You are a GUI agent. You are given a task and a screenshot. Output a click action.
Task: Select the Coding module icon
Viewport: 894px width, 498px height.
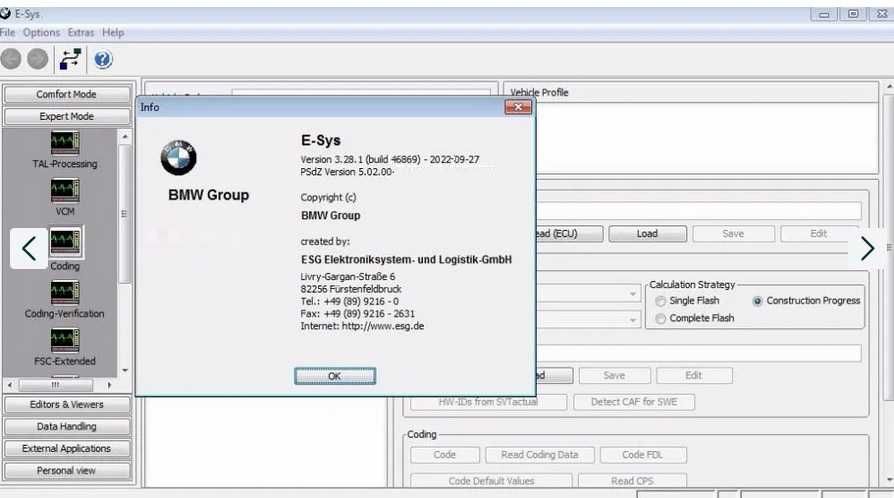click(65, 242)
